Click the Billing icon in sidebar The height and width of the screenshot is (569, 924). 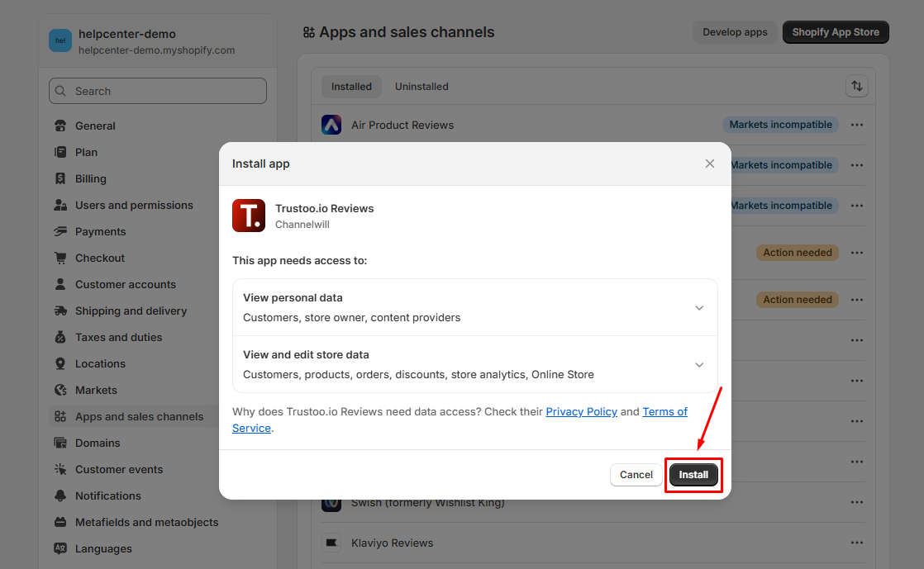(60, 179)
